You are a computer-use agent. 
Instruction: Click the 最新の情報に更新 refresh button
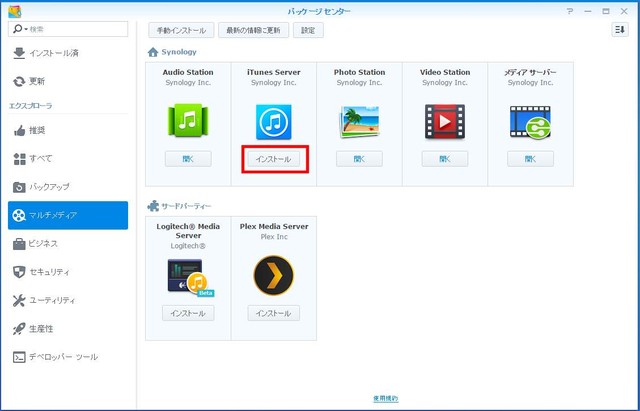click(253, 30)
